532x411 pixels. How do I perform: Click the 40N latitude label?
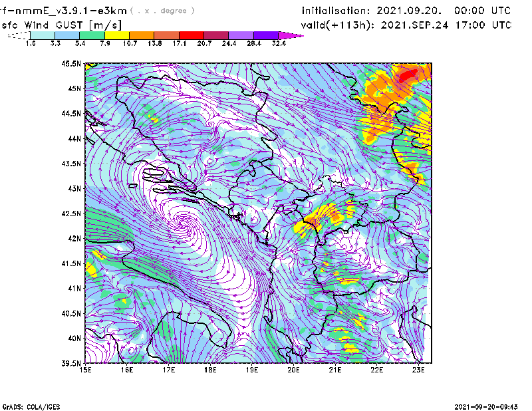tap(74, 339)
